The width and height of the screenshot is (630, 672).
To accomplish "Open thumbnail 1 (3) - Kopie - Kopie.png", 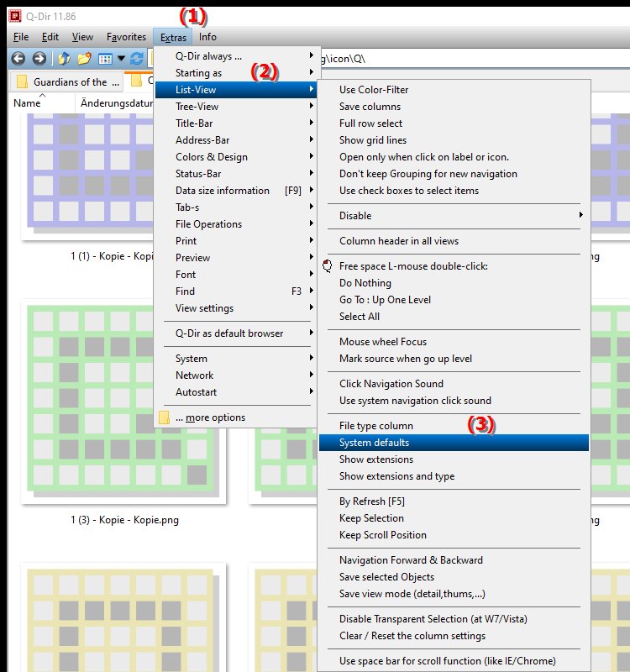I will point(123,402).
